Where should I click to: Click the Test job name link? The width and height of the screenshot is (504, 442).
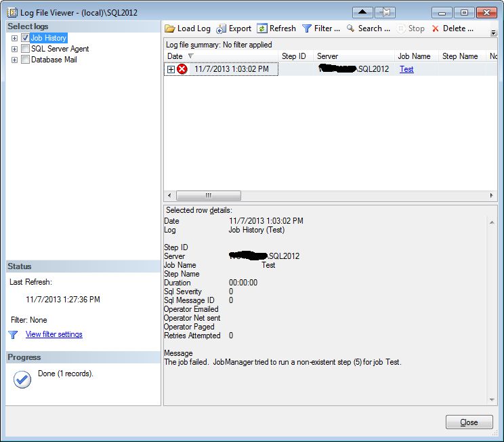406,69
